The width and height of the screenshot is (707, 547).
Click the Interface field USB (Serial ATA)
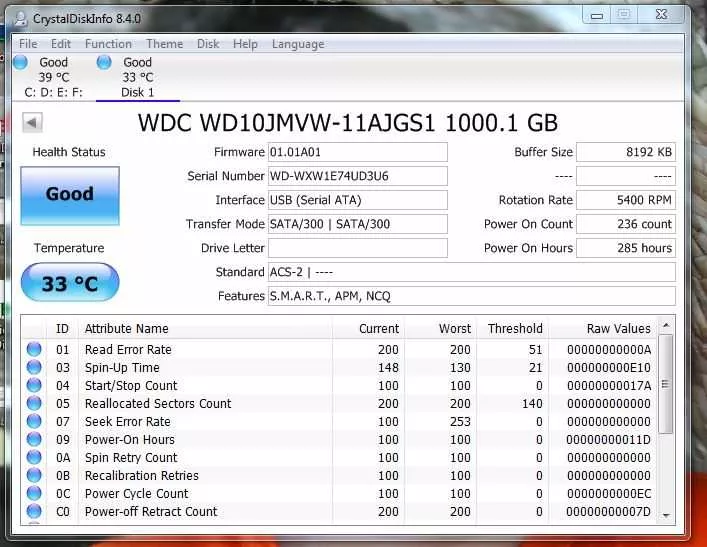coord(358,200)
